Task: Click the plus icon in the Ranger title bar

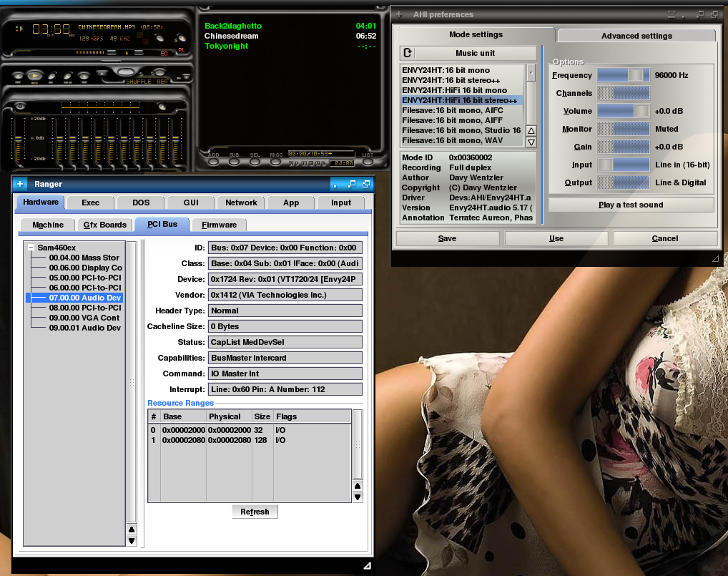Action: pyautogui.click(x=20, y=185)
